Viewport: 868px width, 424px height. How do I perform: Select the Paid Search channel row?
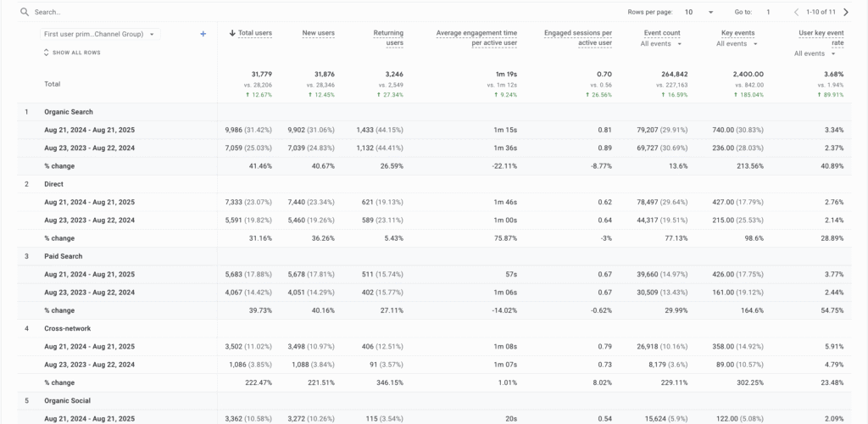pos(64,256)
